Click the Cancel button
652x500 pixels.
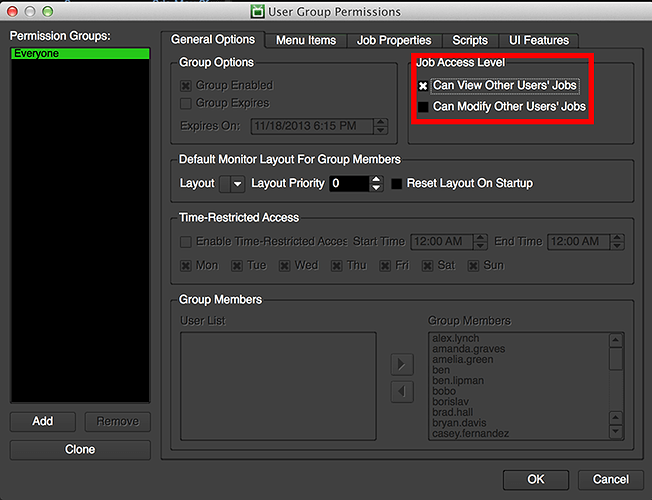(610, 479)
